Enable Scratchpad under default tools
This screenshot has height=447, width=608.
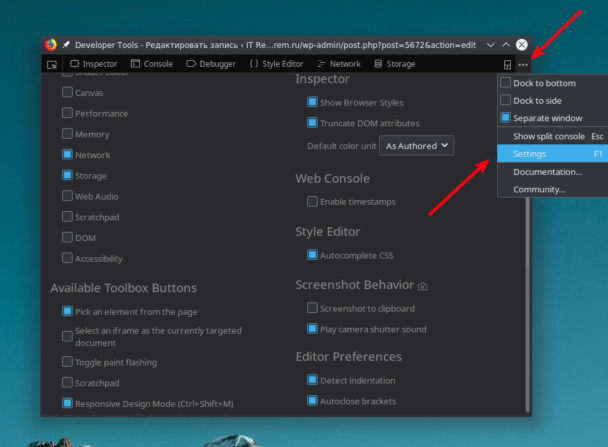[67, 216]
